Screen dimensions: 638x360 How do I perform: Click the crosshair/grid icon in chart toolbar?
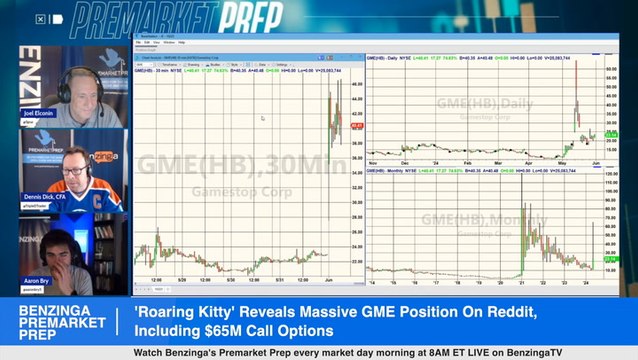pos(248,65)
